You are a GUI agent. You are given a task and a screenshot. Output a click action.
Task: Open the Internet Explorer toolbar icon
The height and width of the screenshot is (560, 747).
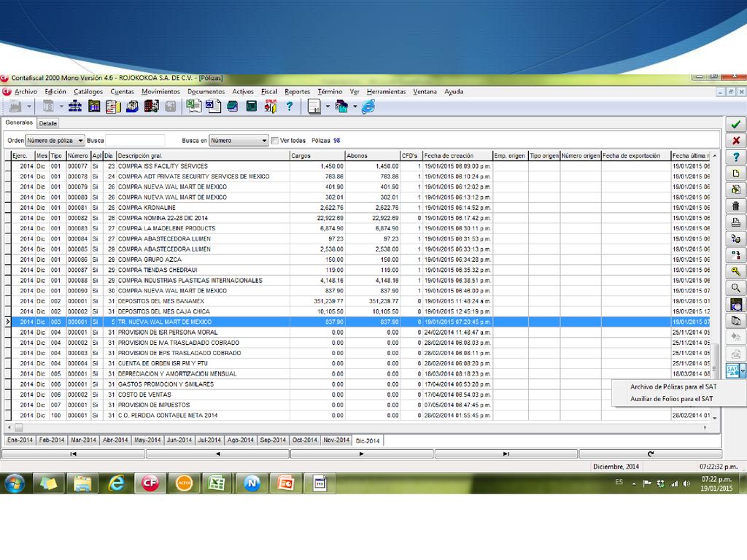(368, 106)
